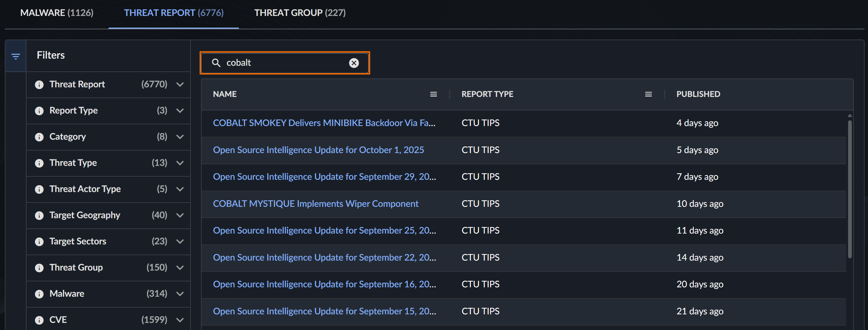The image size is (868, 330).
Task: Toggle the filters panel icon
Action: (16, 56)
